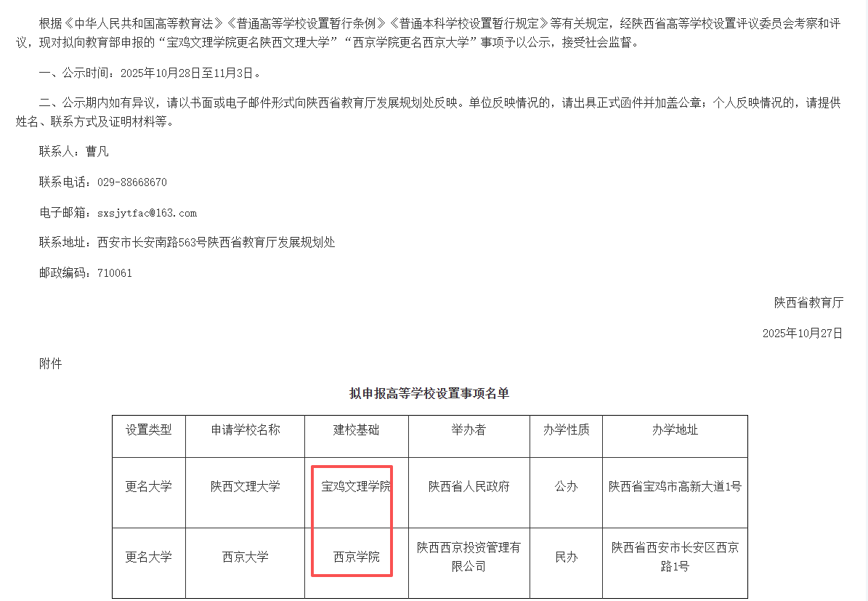Click the 建校基础 column header

[x=356, y=429]
